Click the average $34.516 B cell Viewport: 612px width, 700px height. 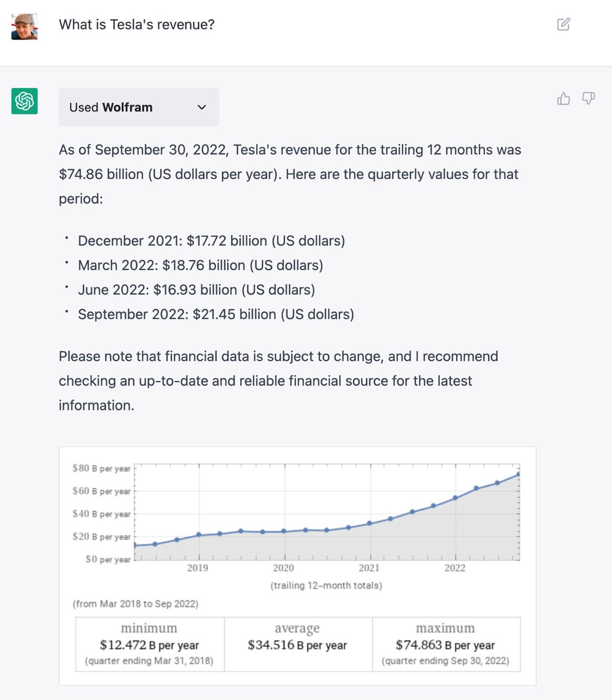[x=298, y=644]
